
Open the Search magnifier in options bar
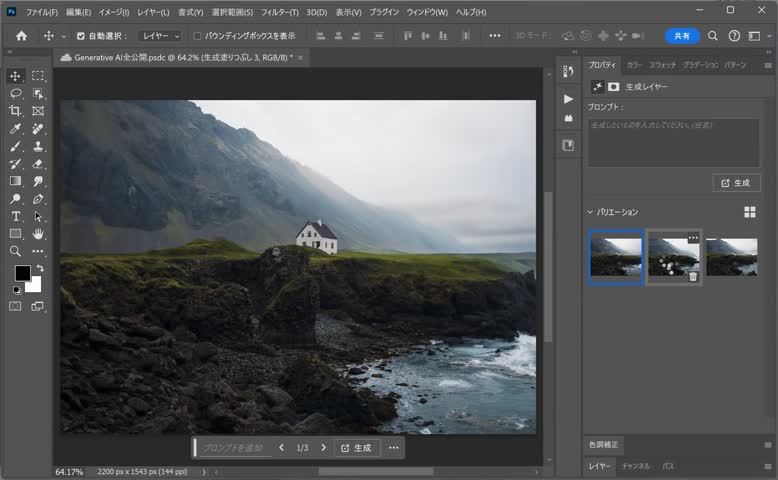tap(713, 36)
